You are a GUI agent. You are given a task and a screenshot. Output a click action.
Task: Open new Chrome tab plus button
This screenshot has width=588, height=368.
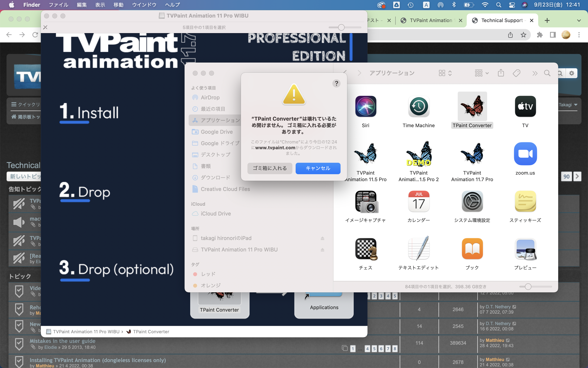pyautogui.click(x=547, y=20)
